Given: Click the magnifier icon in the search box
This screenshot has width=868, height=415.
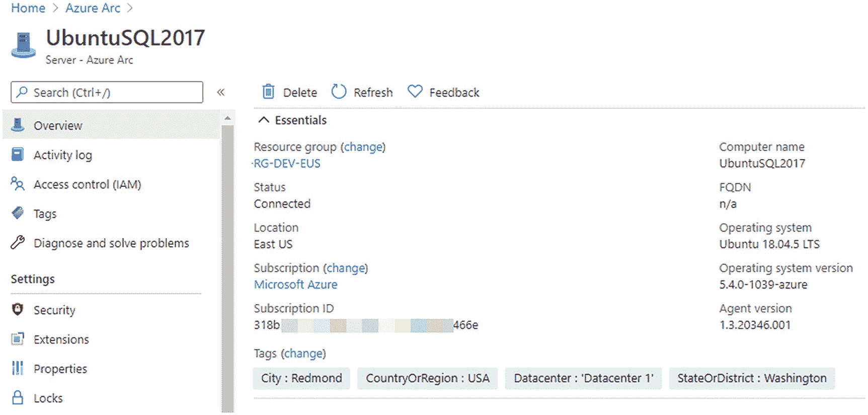Looking at the screenshot, I should [x=22, y=92].
